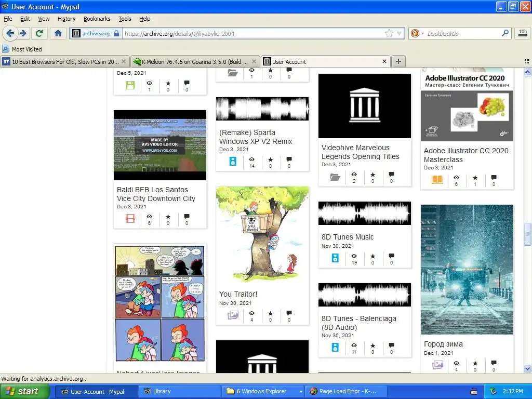
Task: Click the folder icon under Videohive Marvelous
Action: point(335,177)
